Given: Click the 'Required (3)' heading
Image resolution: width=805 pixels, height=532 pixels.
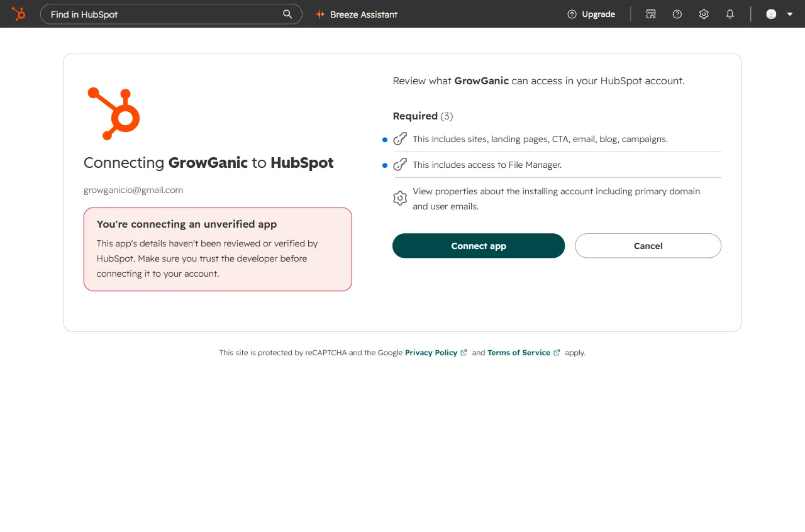Looking at the screenshot, I should point(423,116).
